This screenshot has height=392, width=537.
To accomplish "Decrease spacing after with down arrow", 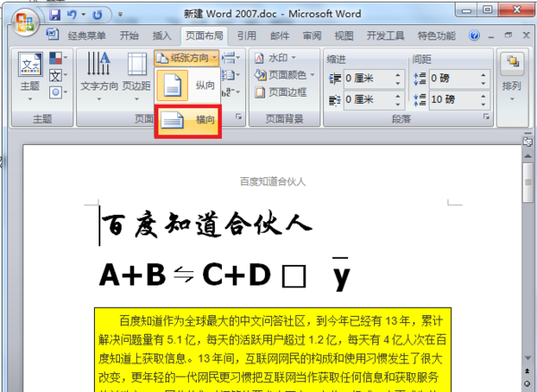I will (483, 104).
